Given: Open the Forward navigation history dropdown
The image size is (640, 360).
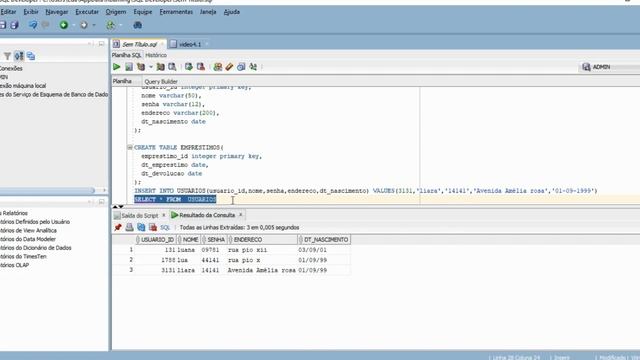Looking at the screenshot, I should (x=94, y=25).
